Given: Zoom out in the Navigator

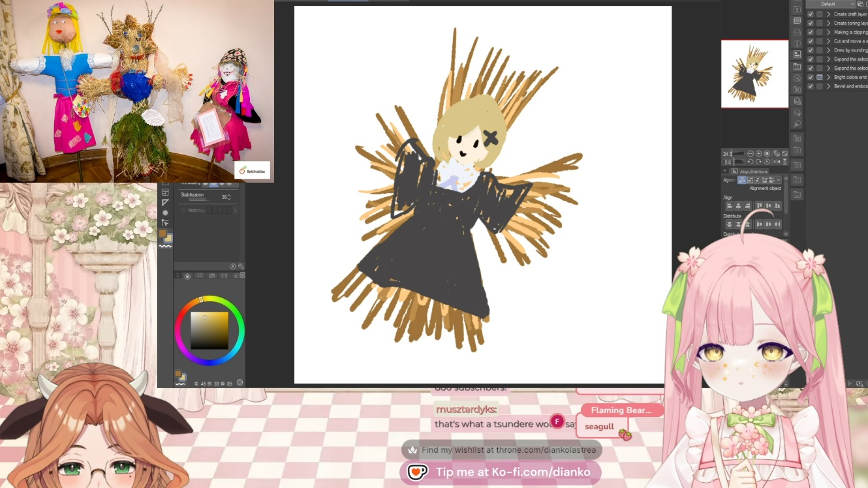Looking at the screenshot, I should pyautogui.click(x=751, y=153).
